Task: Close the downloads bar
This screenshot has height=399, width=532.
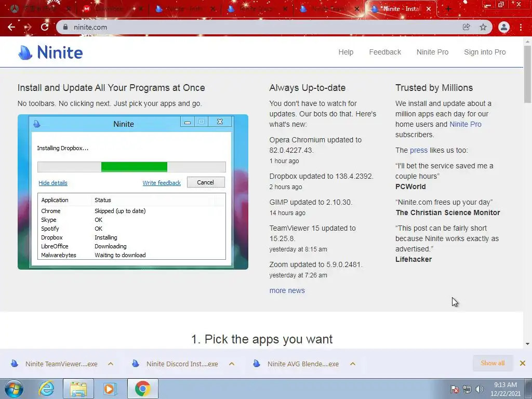Action: [x=523, y=363]
